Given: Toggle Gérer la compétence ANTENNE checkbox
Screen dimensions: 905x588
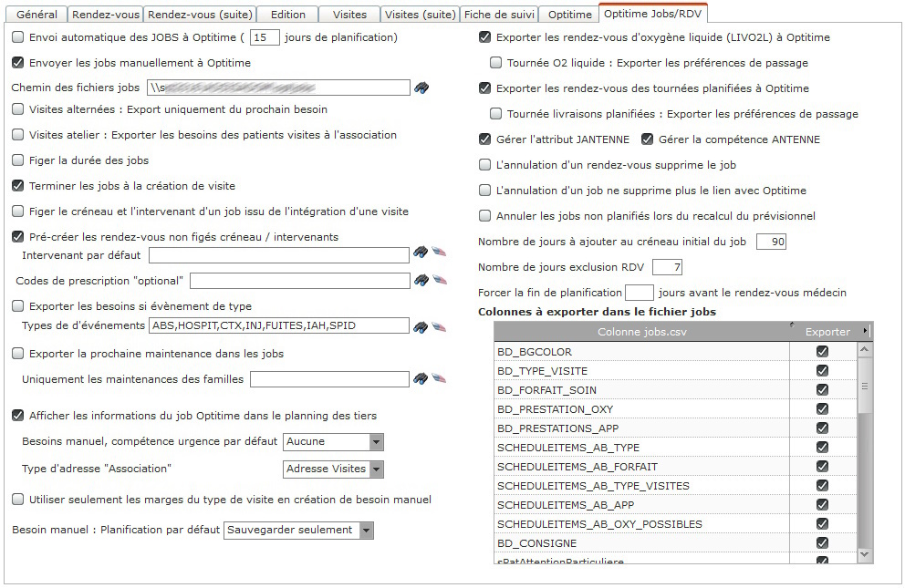Looking at the screenshot, I should [647, 139].
